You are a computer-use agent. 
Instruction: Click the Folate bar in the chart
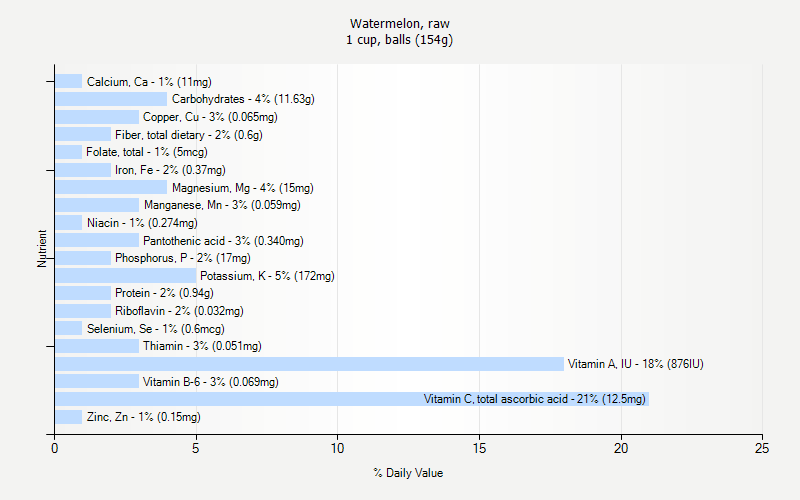[x=68, y=152]
